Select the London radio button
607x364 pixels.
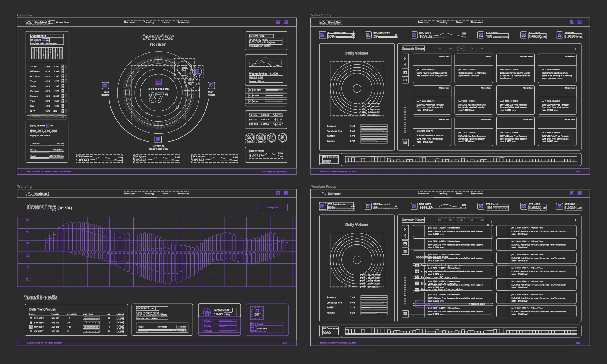pyautogui.click(x=250, y=96)
